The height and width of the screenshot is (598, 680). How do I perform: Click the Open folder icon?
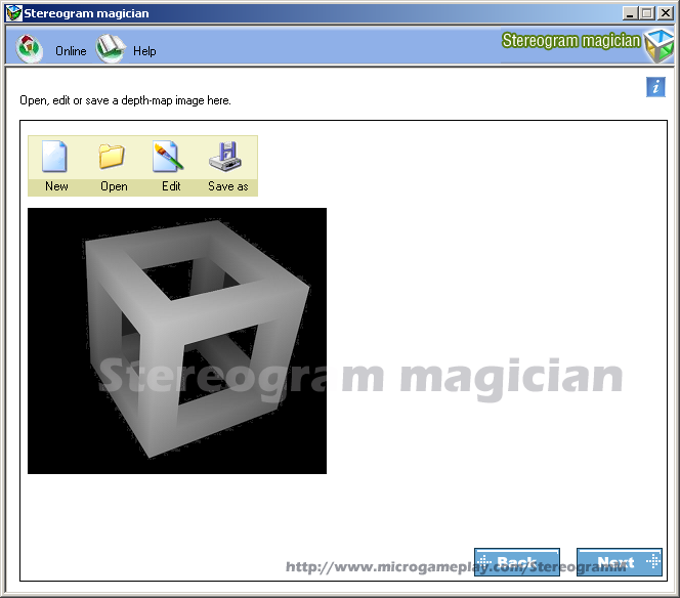pyautogui.click(x=111, y=157)
